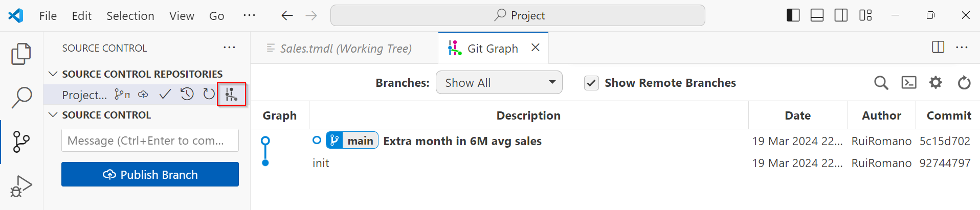Toggle Show Remote Branches checkbox
Viewport: 980px width, 210px height.
point(591,83)
